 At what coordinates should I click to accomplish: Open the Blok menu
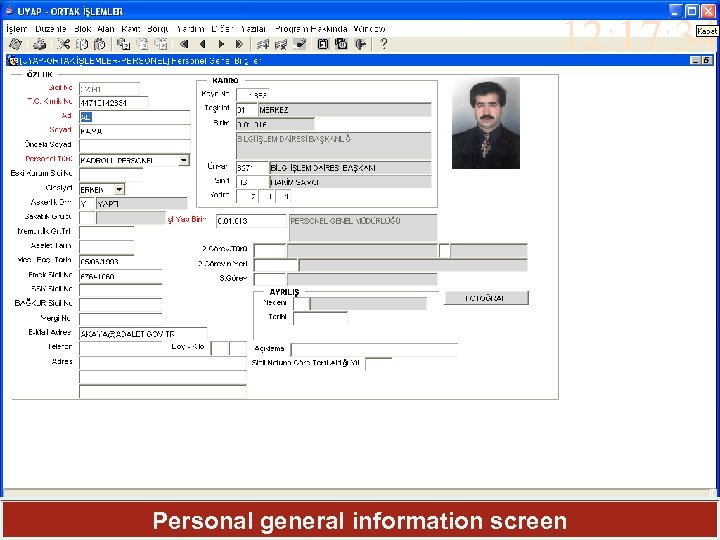point(83,29)
